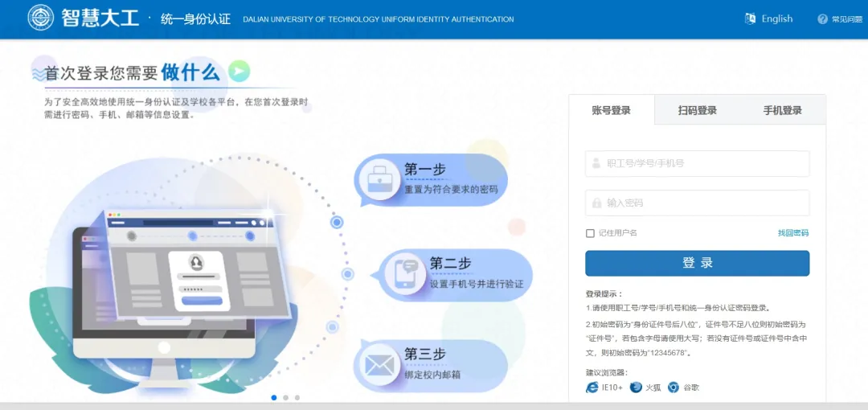
Task: Click the 第一步 briefcase step icon
Action: (x=379, y=180)
